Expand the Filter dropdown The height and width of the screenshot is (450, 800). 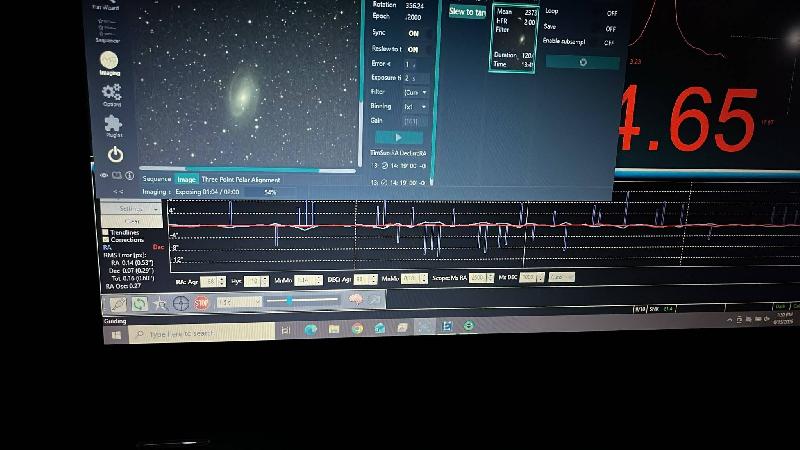(x=415, y=92)
